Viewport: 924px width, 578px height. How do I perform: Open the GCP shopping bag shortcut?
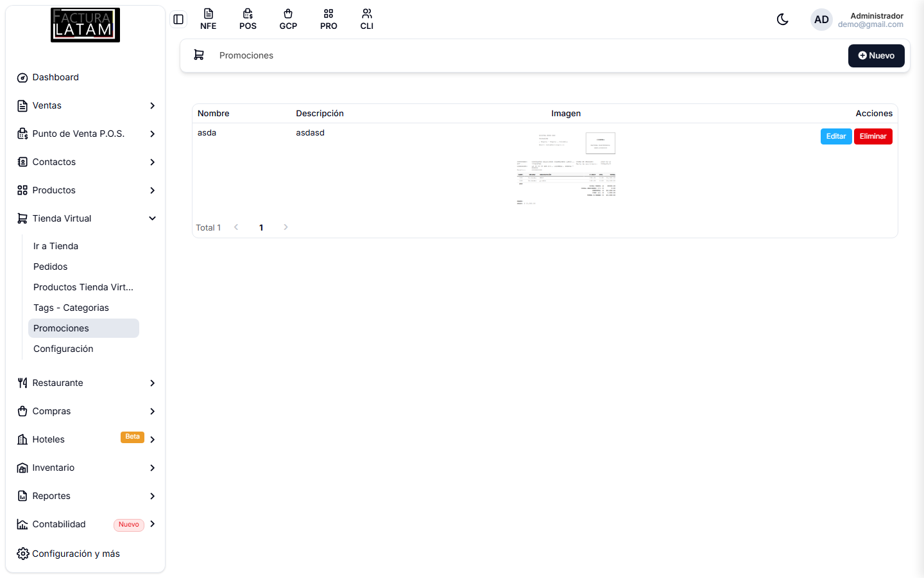(288, 19)
